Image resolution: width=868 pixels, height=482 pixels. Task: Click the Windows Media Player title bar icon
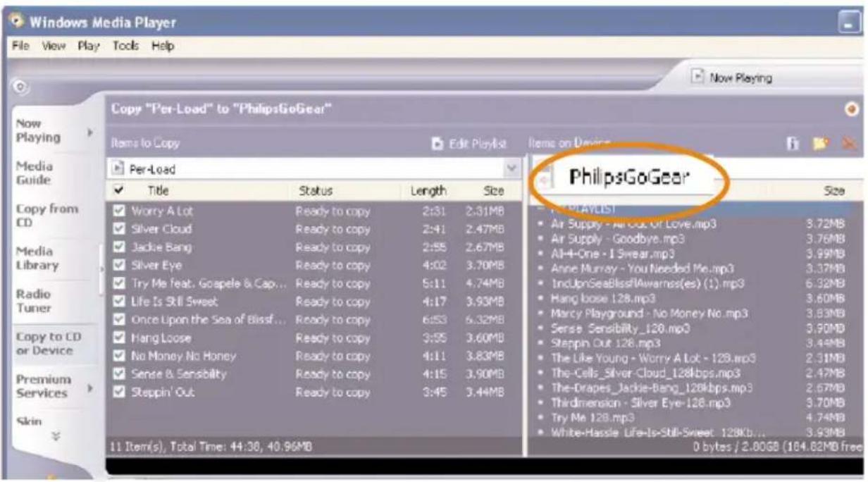point(17,23)
